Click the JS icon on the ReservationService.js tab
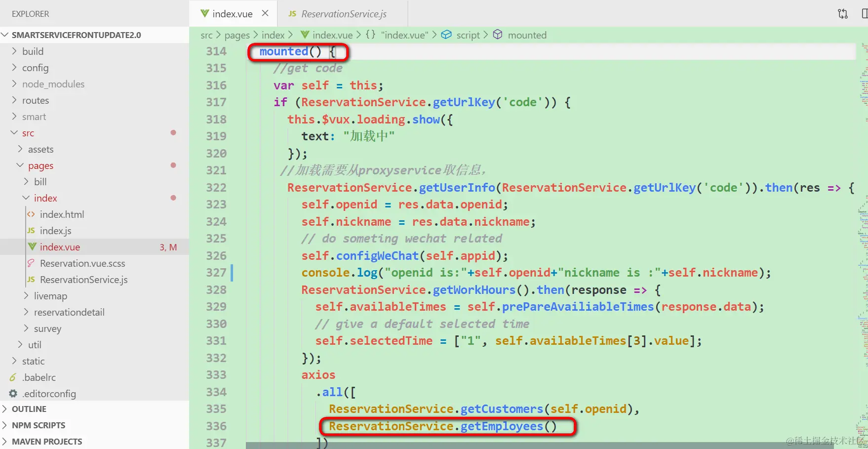This screenshot has height=449, width=868. [x=292, y=14]
